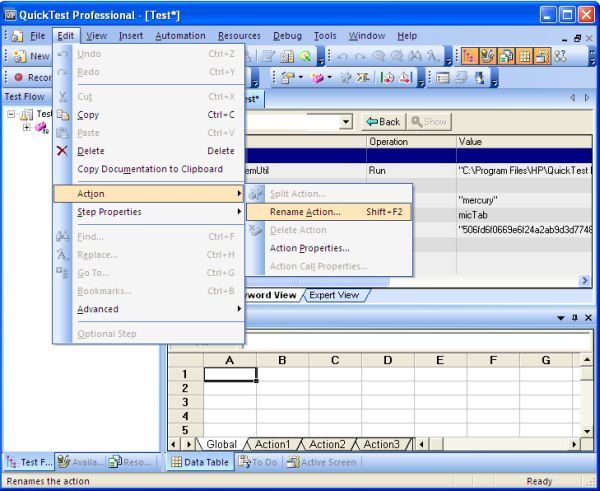Click the Replace icon in the Edit toolbar
This screenshot has width=600, height=491.
433,57
